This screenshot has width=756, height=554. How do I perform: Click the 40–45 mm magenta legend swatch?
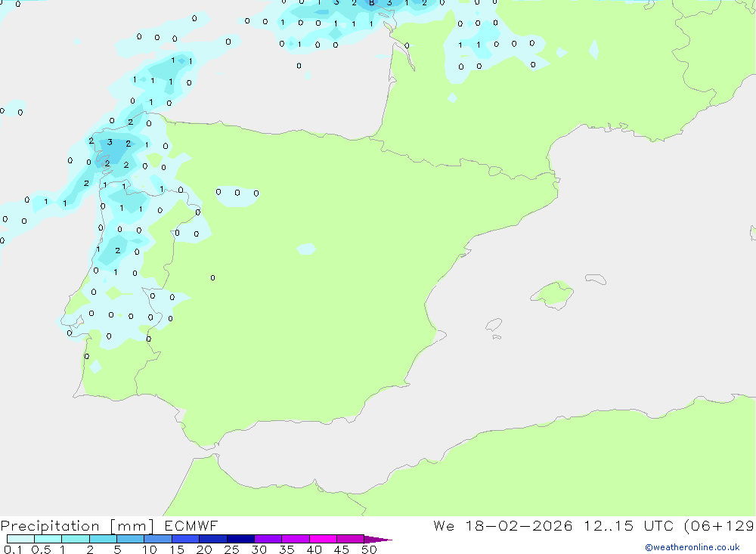coord(323,539)
